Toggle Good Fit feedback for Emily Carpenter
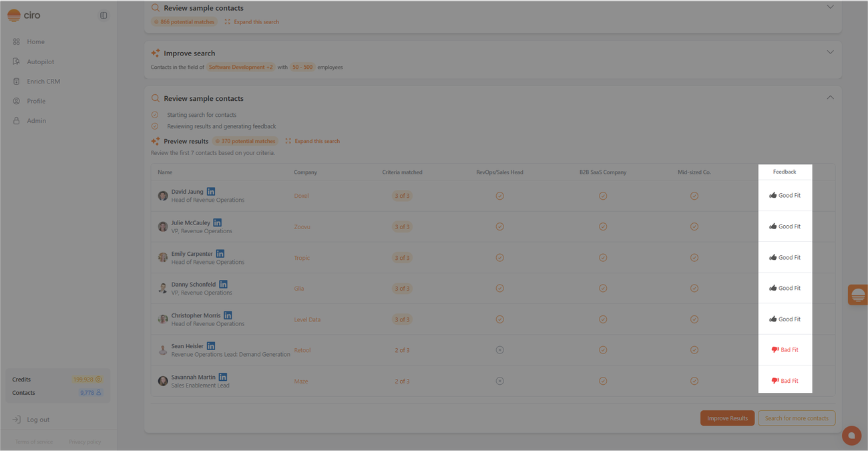Screen dimensions: 868x451 point(785,257)
